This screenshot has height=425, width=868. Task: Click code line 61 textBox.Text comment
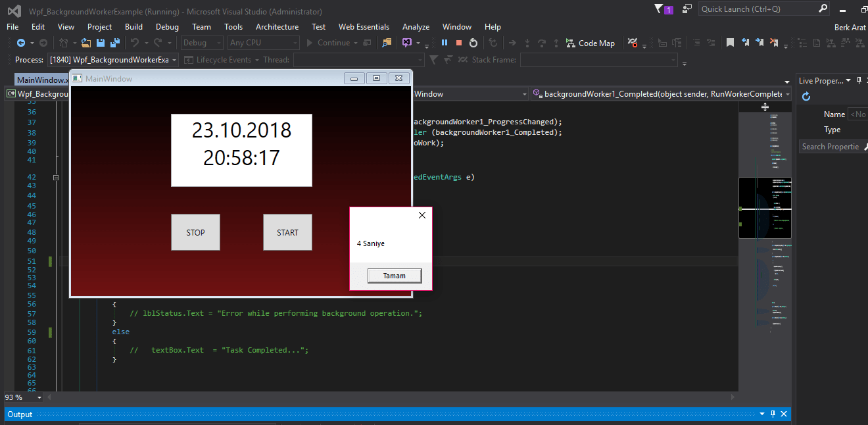point(219,350)
